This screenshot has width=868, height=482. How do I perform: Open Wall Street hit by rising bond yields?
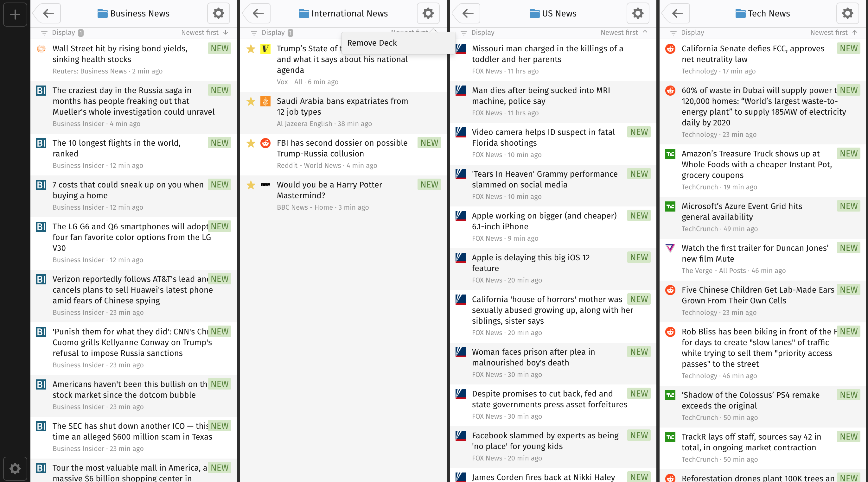(x=133, y=59)
